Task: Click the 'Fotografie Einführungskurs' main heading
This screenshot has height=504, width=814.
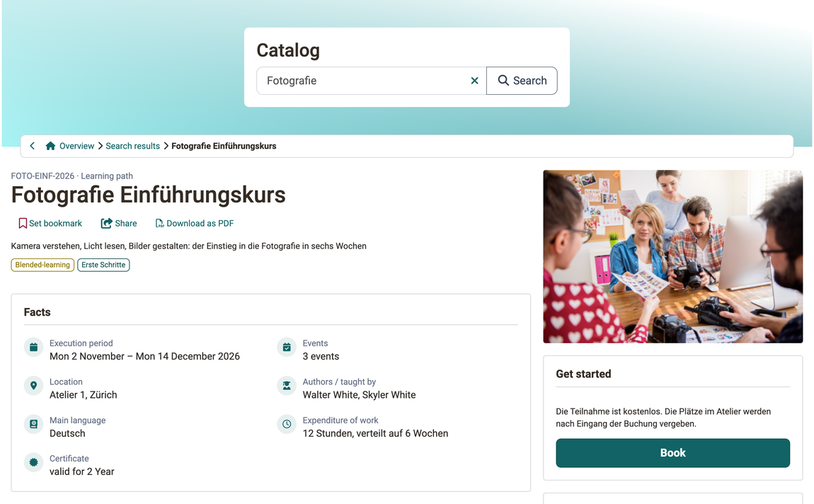Action: point(149,195)
